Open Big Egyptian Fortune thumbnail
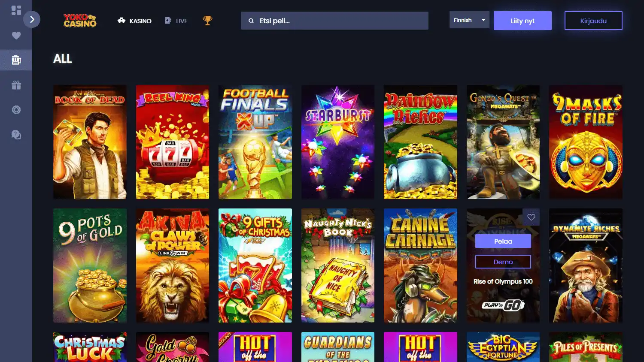The height and width of the screenshot is (362, 644). [503, 347]
